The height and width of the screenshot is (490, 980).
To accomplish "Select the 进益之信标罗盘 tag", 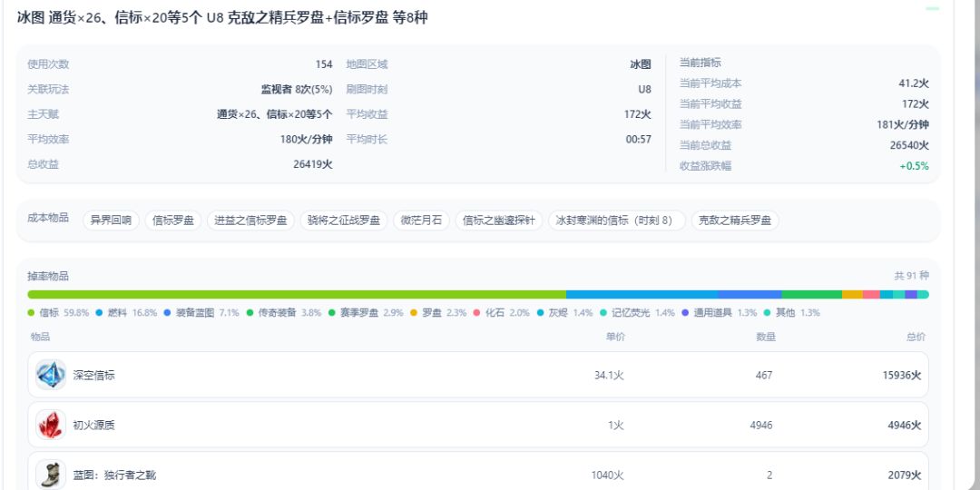I will (x=250, y=220).
